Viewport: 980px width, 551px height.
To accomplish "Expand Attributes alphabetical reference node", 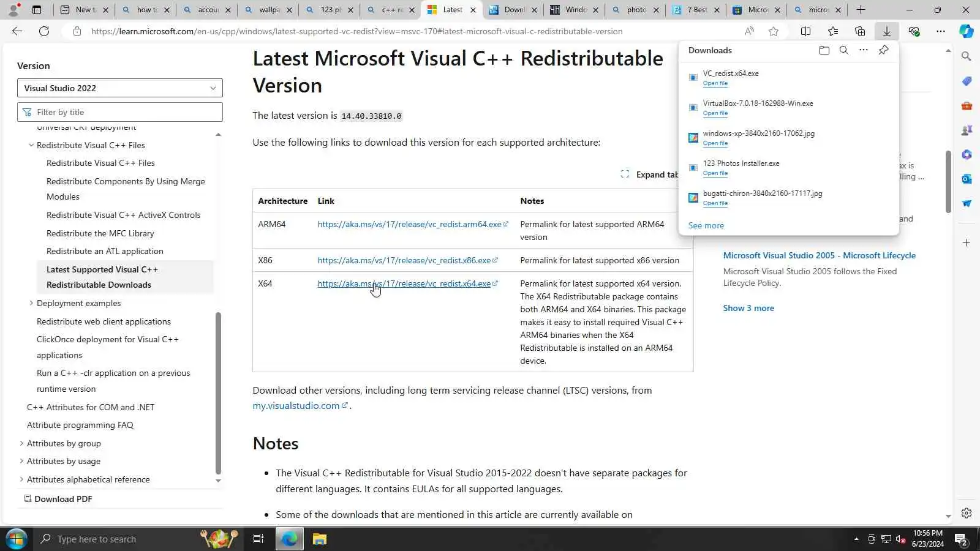I will coord(21,479).
